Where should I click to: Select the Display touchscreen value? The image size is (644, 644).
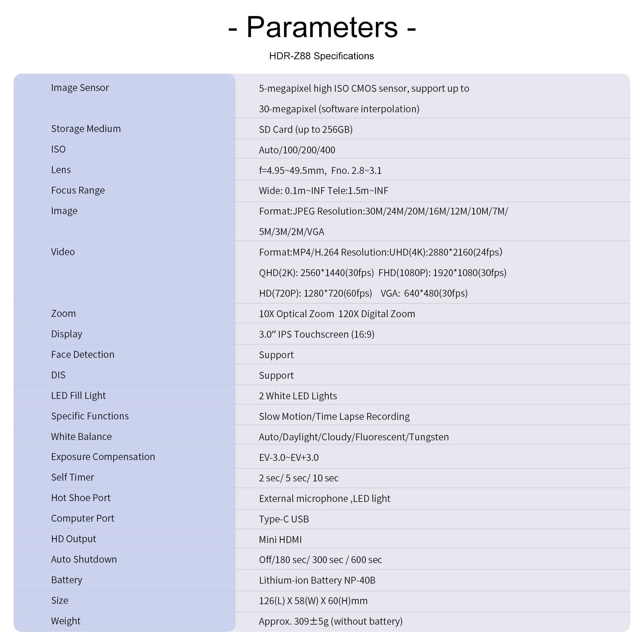[x=316, y=334]
